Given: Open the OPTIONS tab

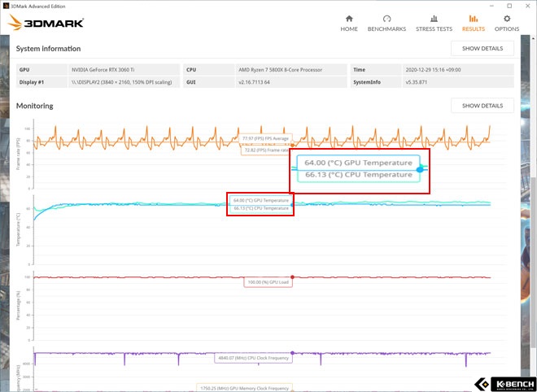Looking at the screenshot, I should tap(507, 24).
